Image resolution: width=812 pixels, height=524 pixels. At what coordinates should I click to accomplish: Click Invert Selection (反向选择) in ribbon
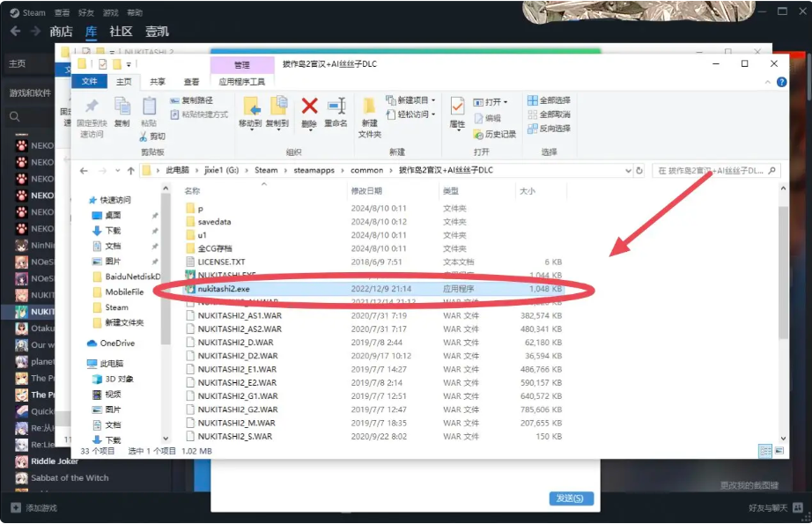(x=549, y=129)
